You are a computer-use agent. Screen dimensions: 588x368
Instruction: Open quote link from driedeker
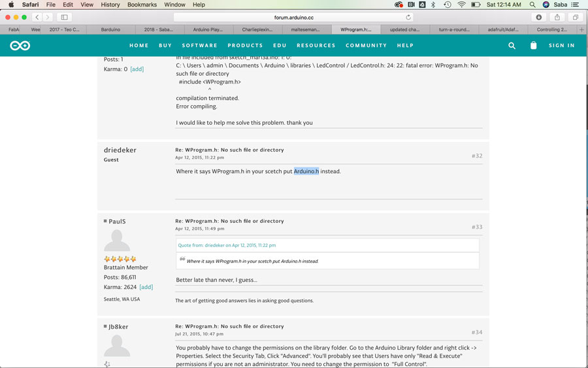(x=227, y=245)
